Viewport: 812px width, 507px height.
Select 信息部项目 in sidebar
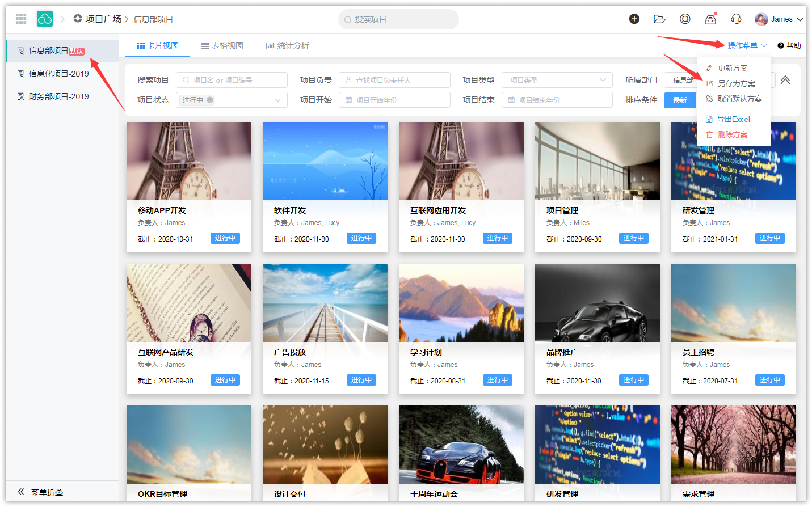(x=62, y=51)
